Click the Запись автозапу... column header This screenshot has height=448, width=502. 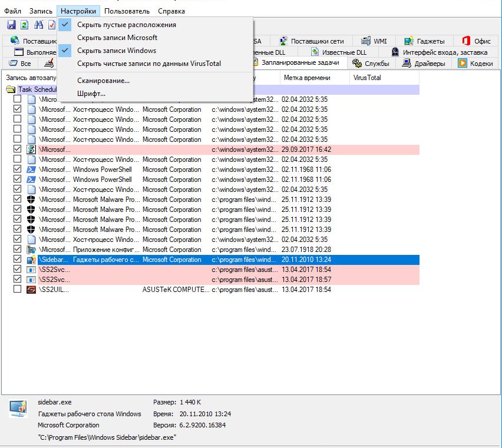tap(31, 78)
